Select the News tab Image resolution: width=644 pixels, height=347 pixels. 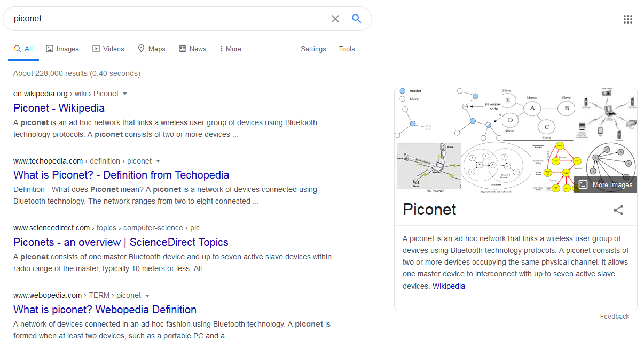pyautogui.click(x=192, y=49)
